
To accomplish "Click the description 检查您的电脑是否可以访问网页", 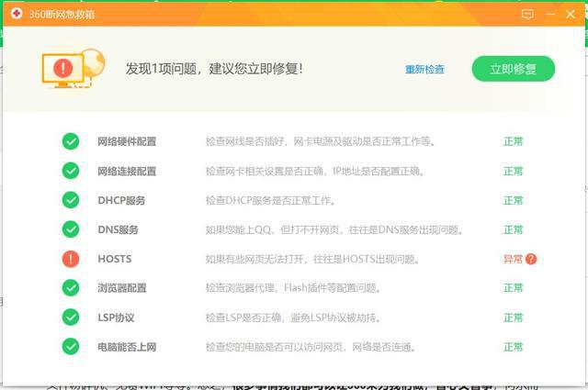I will pyautogui.click(x=311, y=347).
